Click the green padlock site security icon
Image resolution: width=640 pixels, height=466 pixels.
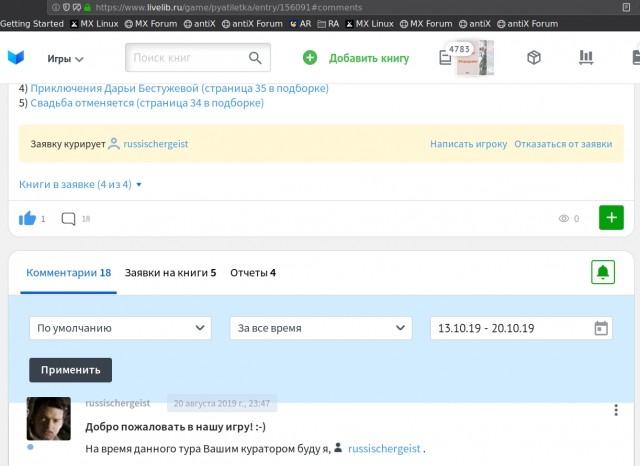[x=87, y=7]
